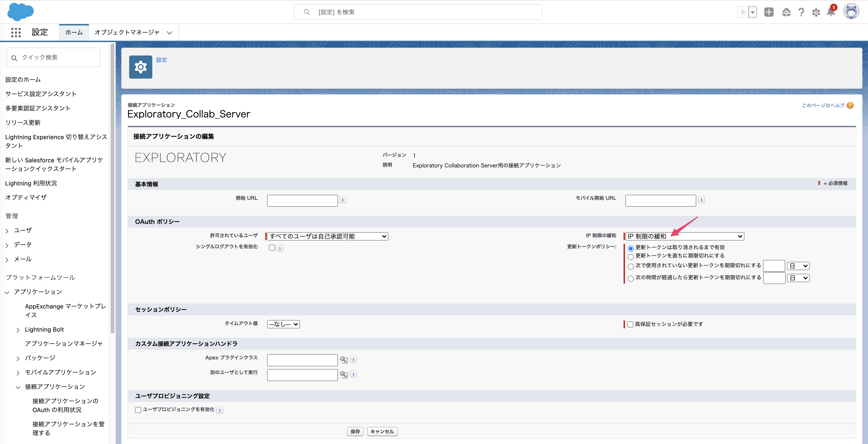Click キャンセル button
This screenshot has height=444, width=868.
382,431
